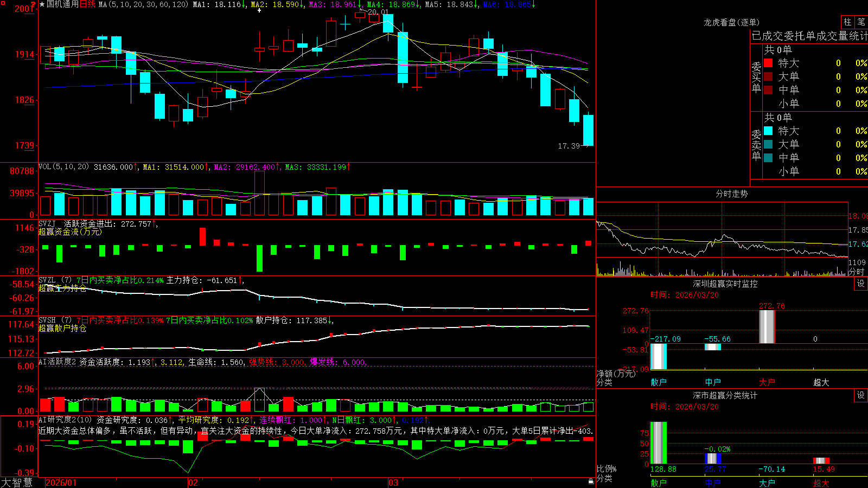Click the teal 大单 swatch under 委卖单
868x488 pixels.
768,144
